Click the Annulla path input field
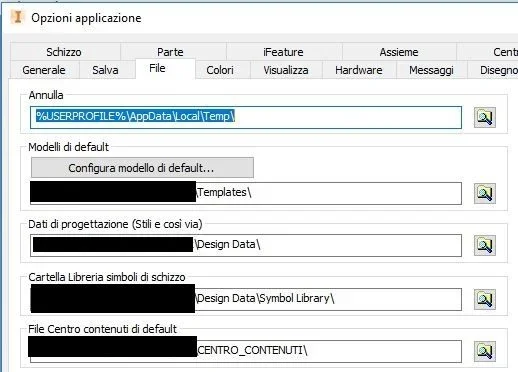This screenshot has height=372, width=518. 246,117
